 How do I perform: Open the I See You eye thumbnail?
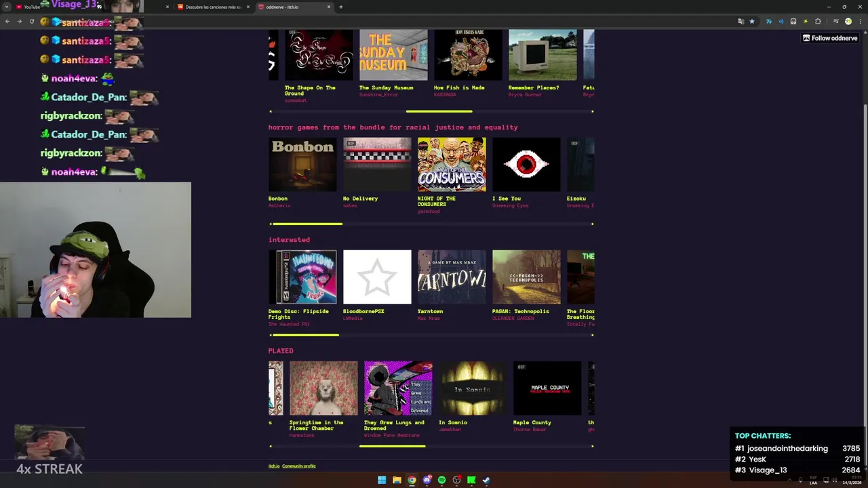pos(526,165)
